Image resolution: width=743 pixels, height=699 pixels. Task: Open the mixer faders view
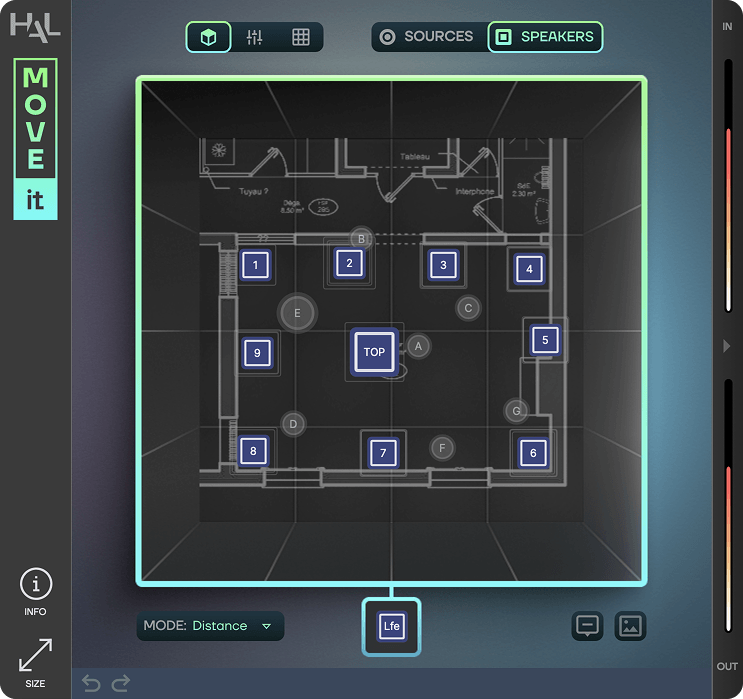click(x=254, y=37)
